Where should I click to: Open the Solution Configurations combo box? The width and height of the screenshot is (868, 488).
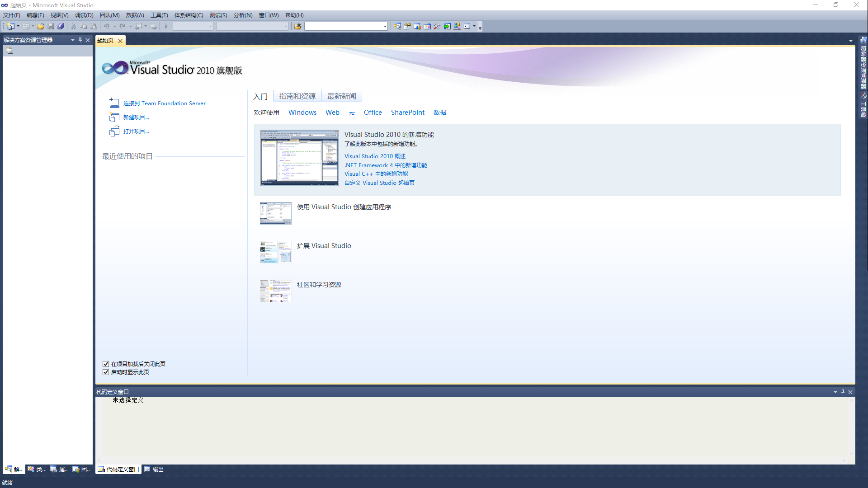click(x=193, y=26)
